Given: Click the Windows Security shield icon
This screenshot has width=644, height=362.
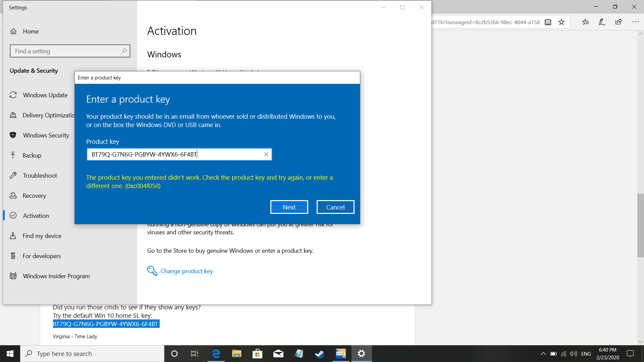Looking at the screenshot, I should [13, 135].
